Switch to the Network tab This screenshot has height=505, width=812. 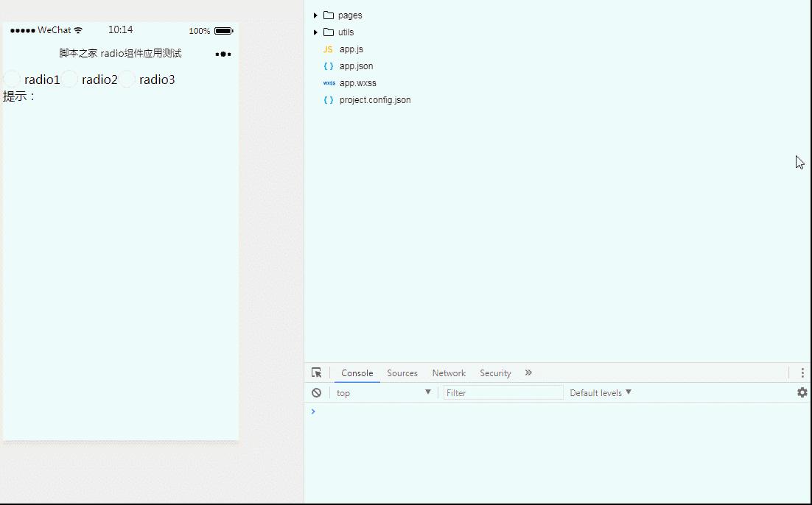[449, 373]
